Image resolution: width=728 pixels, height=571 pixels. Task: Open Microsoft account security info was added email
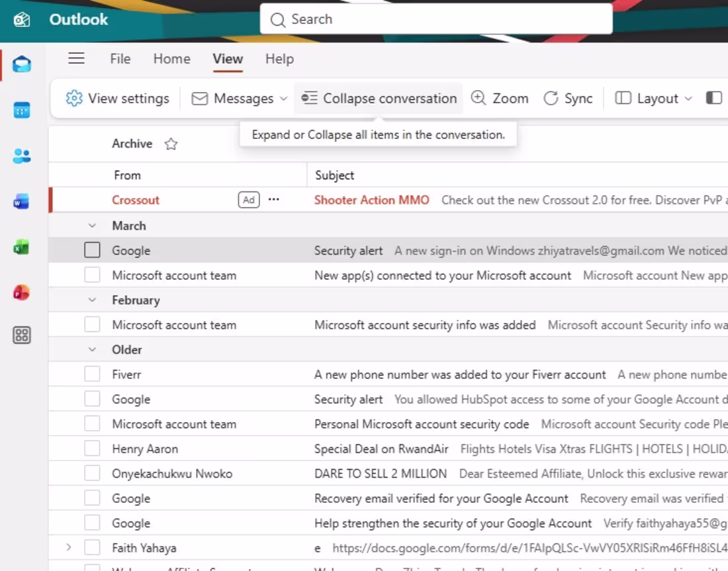[388, 324]
